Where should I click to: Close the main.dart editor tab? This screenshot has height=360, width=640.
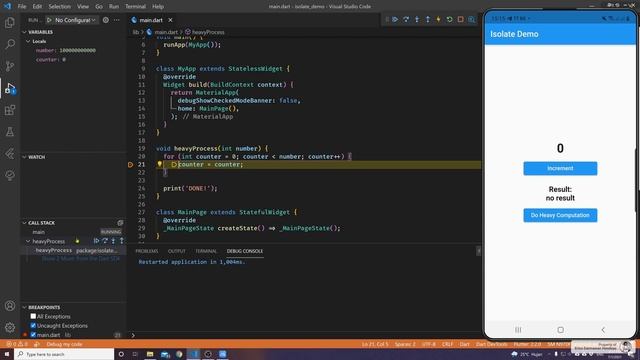pyautogui.click(x=170, y=20)
